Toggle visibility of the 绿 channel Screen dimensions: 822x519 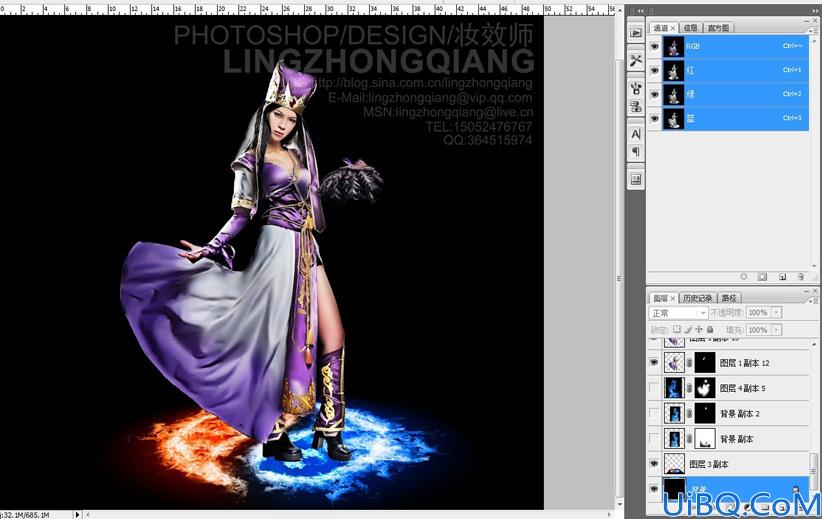(654, 94)
